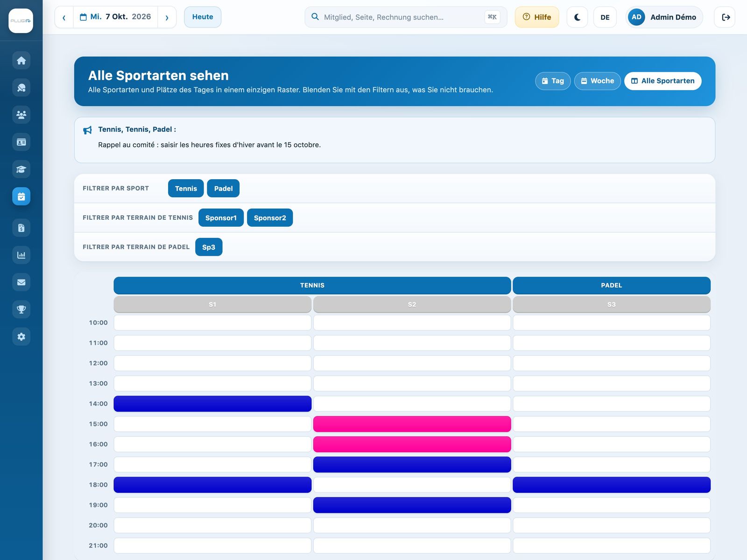Screen dimensions: 747x560
Task: Open the trophy tournaments sidebar icon
Action: click(21, 309)
